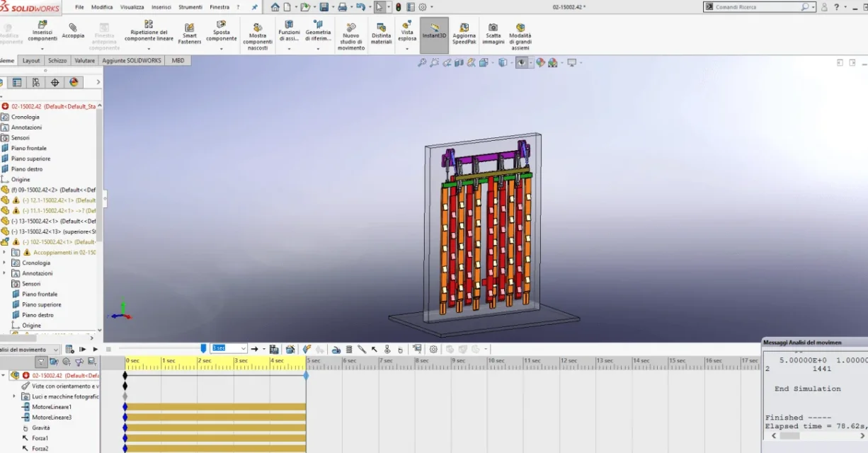Click the calculate motion study icon
This screenshot has width=868, height=453.
69,349
